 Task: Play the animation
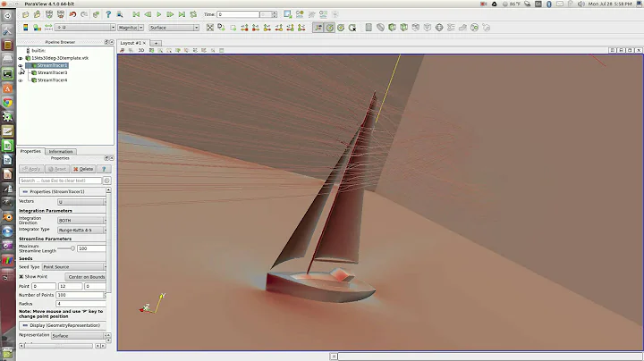click(159, 14)
